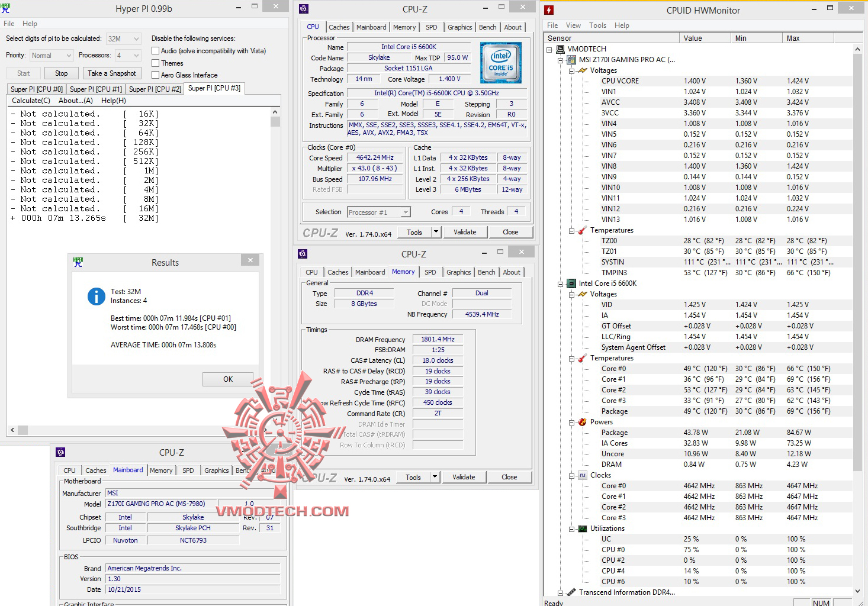Collapse the MSI Z170I GAMING PRO AC node

[x=560, y=60]
